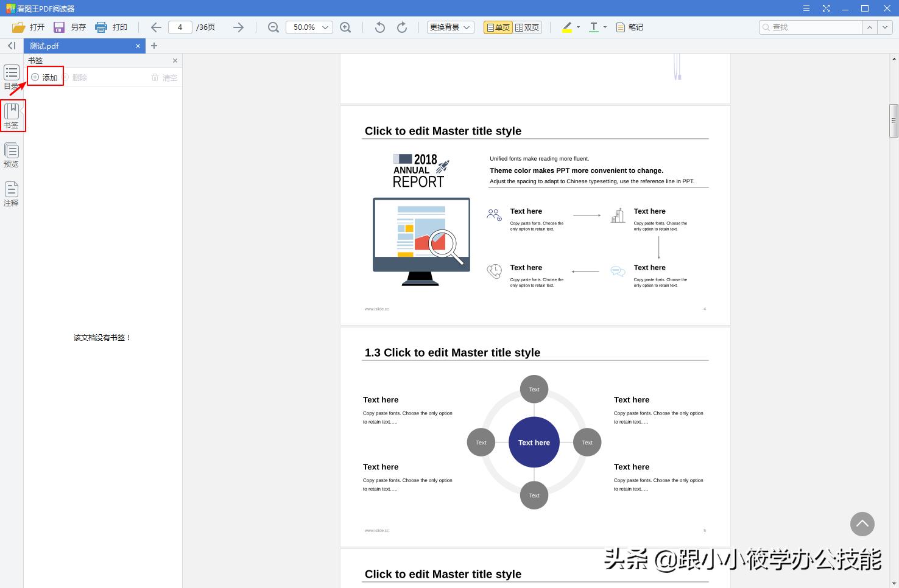Viewport: 899px width, 588px height.
Task: Select the highlighter pen tool
Action: click(566, 27)
